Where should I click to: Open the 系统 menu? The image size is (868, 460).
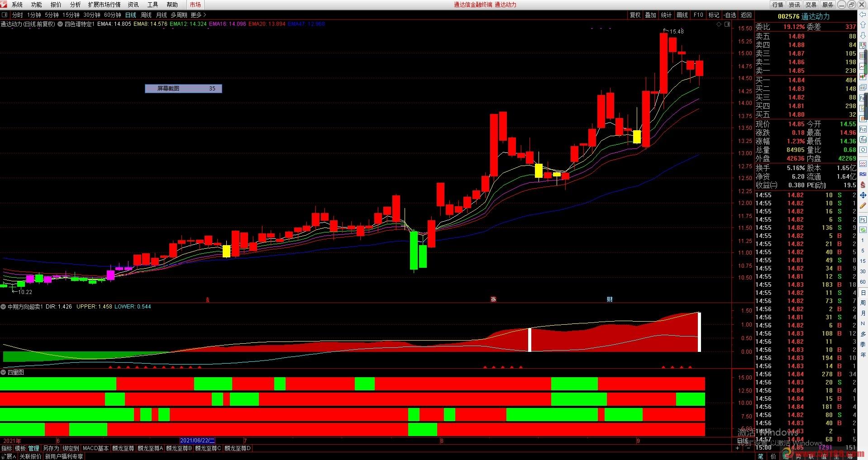coord(17,5)
